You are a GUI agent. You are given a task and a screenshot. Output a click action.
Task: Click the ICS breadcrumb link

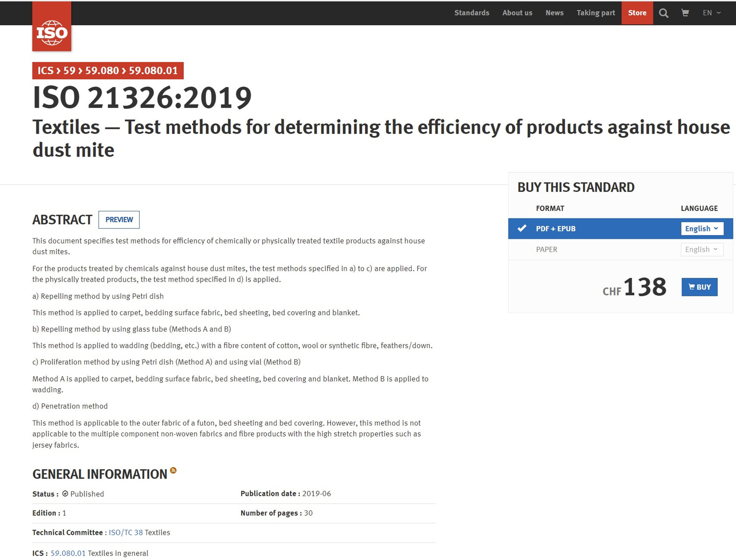coord(45,71)
